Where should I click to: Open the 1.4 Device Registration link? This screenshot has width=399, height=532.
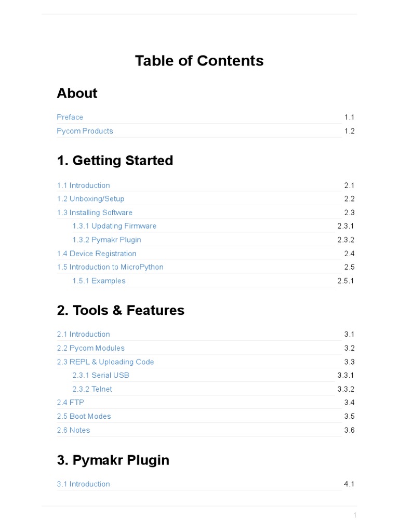click(97, 254)
